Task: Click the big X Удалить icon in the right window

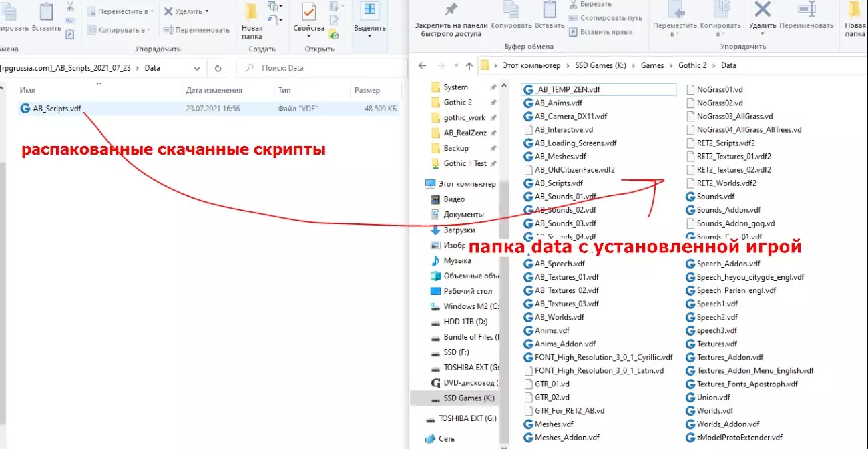Action: (x=762, y=9)
